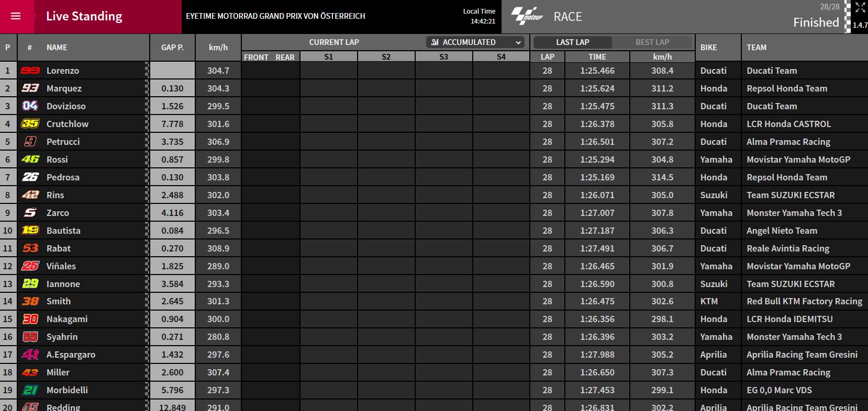Click the TEAM column header
The height and width of the screenshot is (411, 868).
pos(756,48)
